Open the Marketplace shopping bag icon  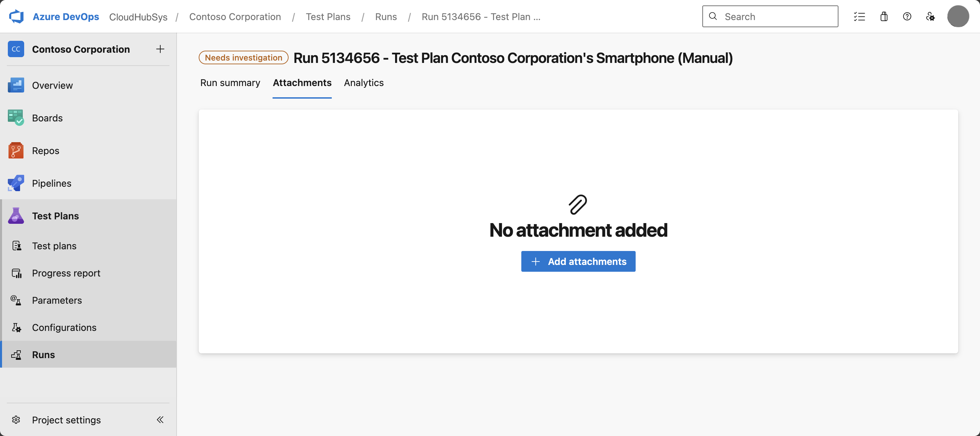884,16
